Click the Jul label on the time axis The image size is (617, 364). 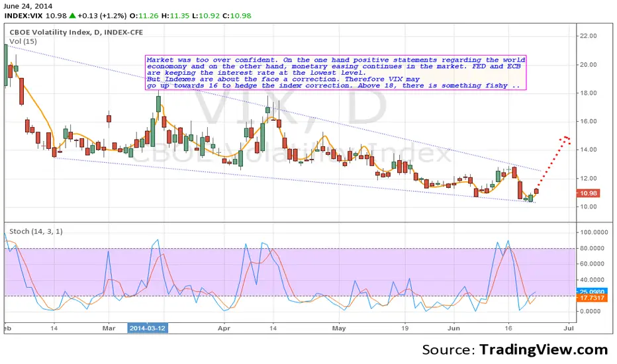569,328
